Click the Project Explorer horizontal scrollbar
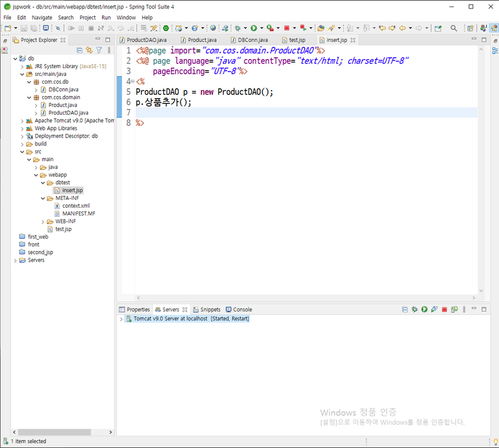 (x=55, y=432)
